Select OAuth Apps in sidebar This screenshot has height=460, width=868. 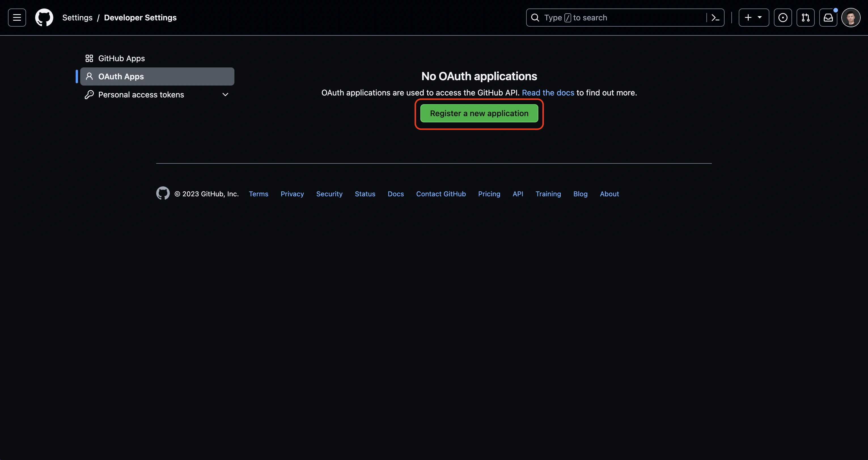pos(157,76)
